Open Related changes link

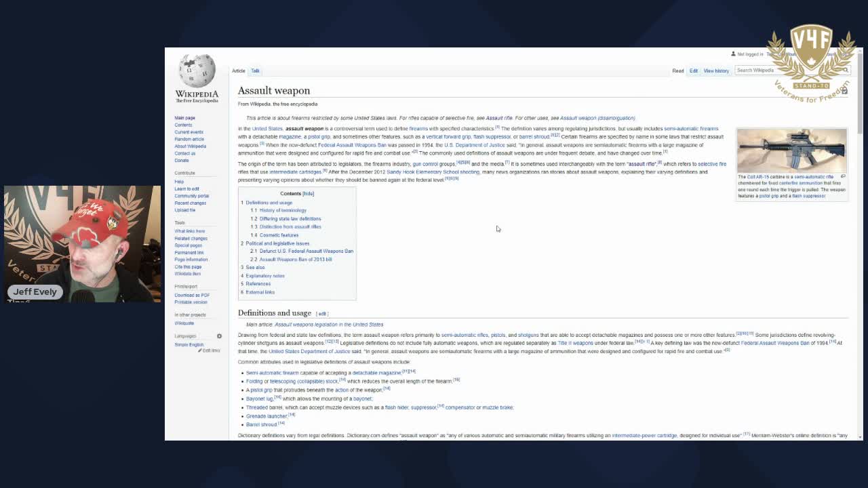pos(191,239)
